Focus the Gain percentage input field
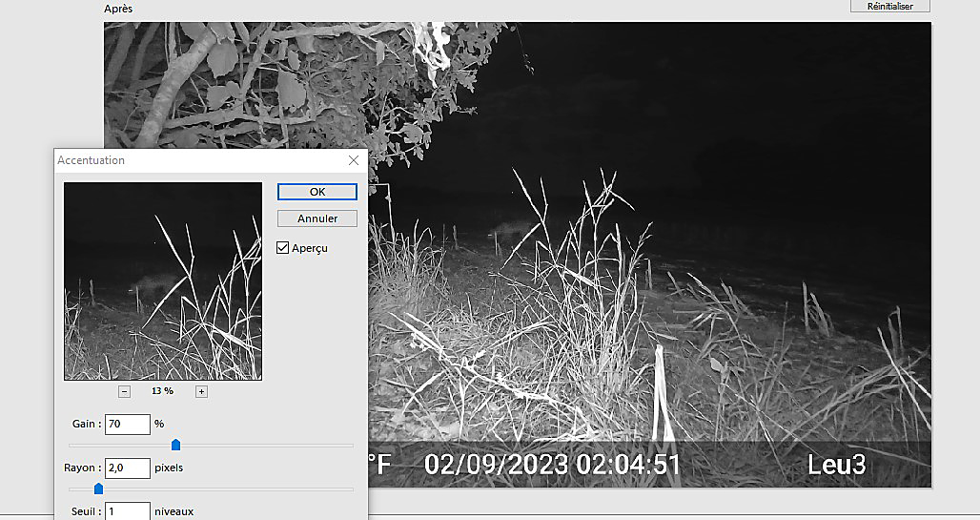Screen dimensions: 980x520 point(127,424)
